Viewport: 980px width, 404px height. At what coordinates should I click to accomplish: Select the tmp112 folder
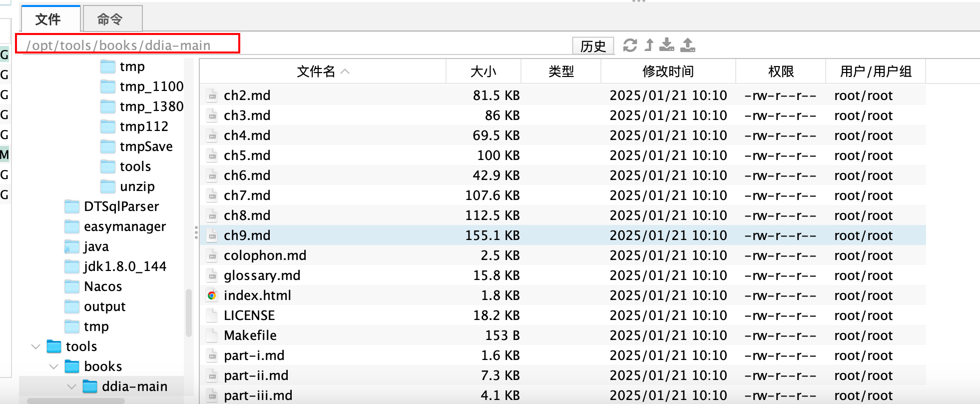[x=144, y=126]
